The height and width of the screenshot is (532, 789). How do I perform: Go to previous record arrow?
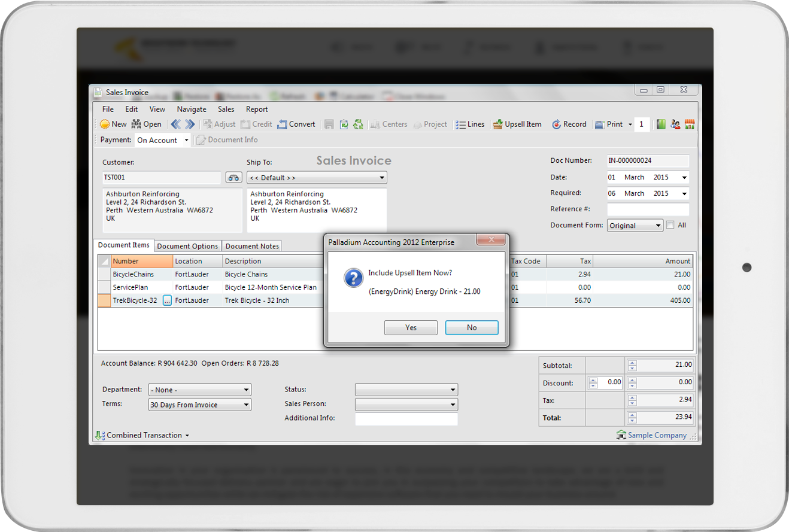coord(175,124)
